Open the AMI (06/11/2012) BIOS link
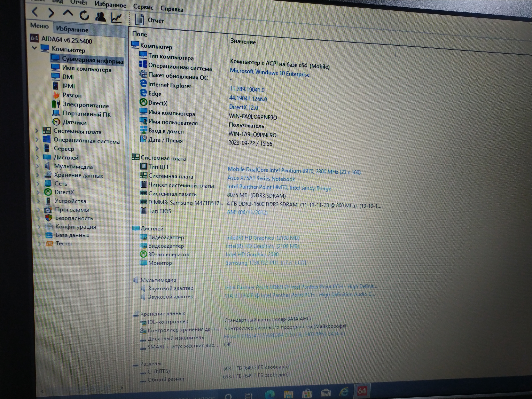The image size is (532, 399). pyautogui.click(x=247, y=212)
